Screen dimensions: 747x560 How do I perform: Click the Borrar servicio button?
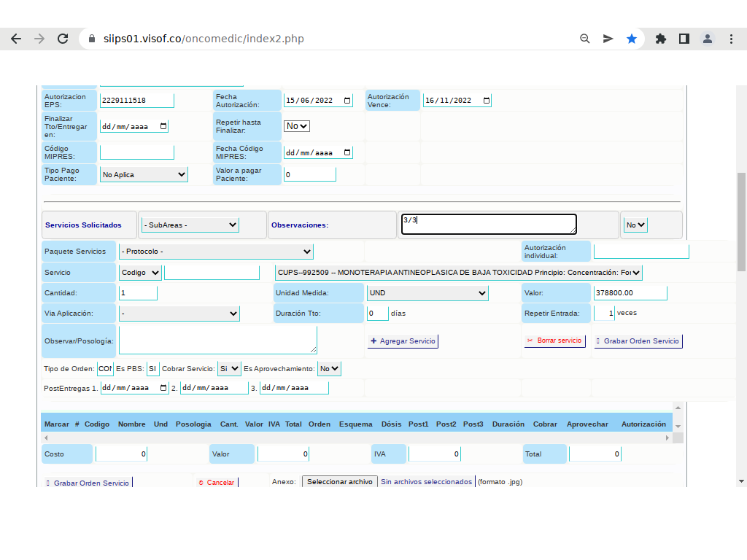click(x=554, y=341)
